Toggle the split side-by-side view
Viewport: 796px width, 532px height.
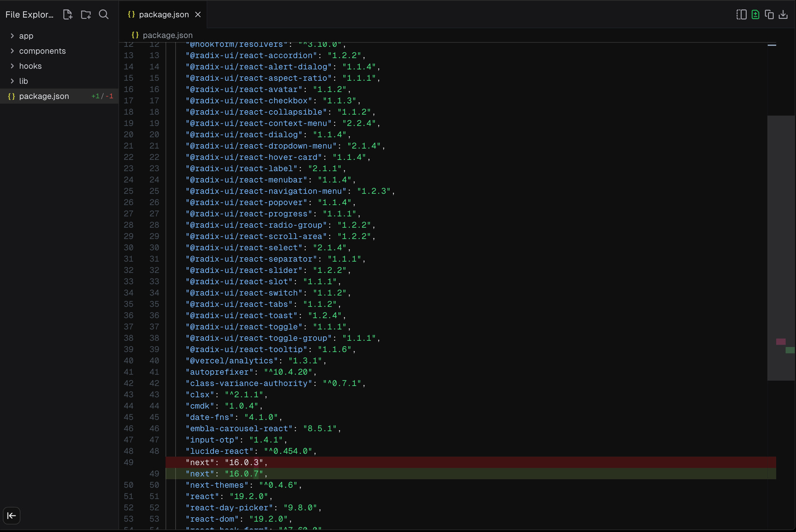(741, 15)
